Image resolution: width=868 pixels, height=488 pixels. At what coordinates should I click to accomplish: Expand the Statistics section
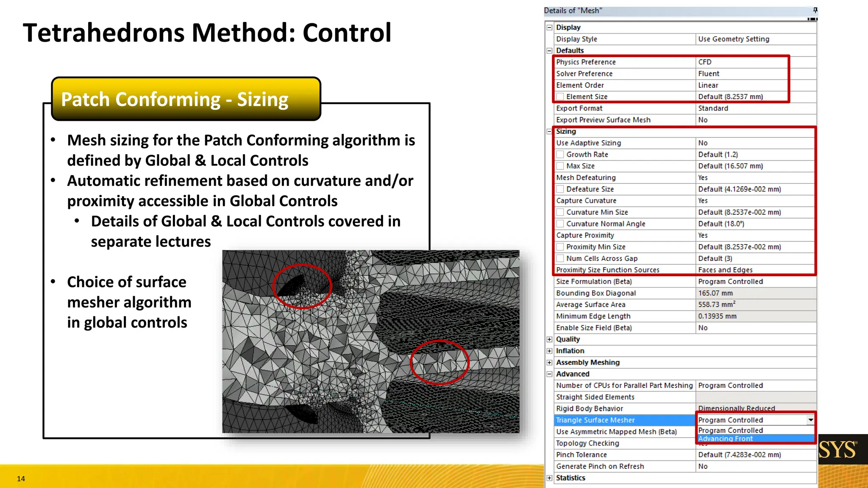point(549,478)
